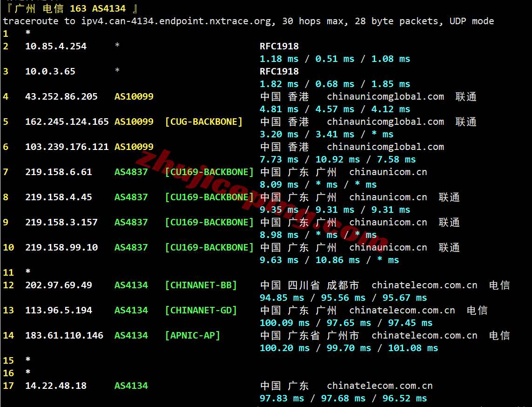Select IP address 14.22.48.18
Screen dimensions: 532x407
coord(56,385)
